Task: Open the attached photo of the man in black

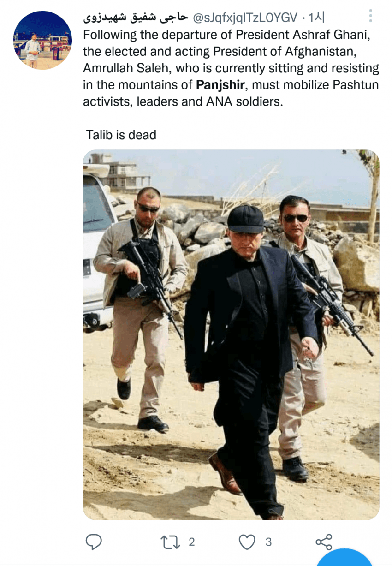Action: click(231, 335)
